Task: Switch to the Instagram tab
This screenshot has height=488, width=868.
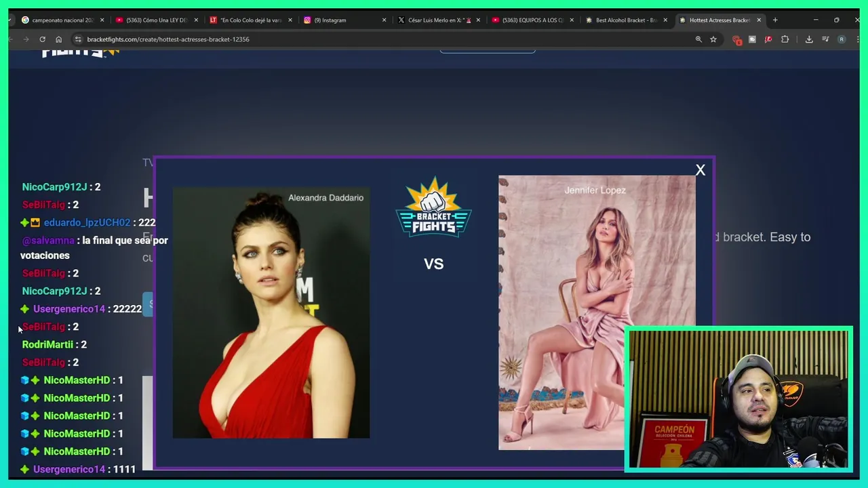Action: tap(330, 20)
